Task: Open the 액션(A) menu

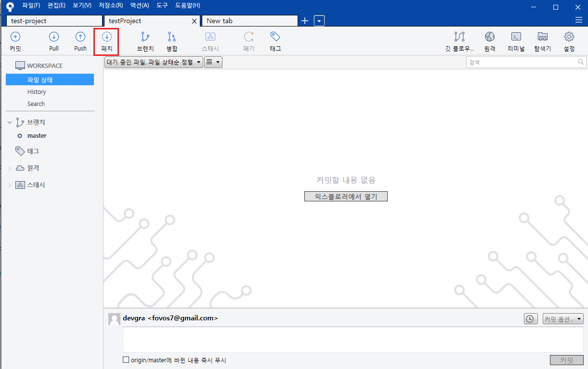Action: coord(140,5)
